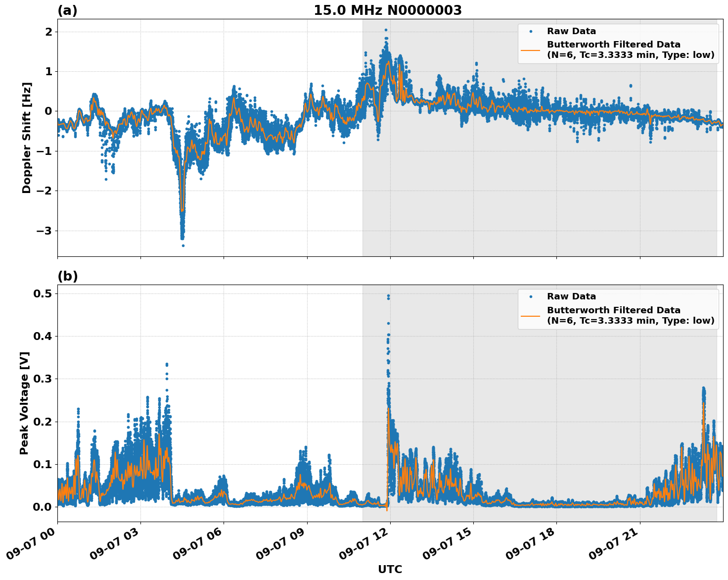Click the Raw Data legend marker in panel (b)
Screen dimensions: 728x580
pyautogui.click(x=531, y=296)
